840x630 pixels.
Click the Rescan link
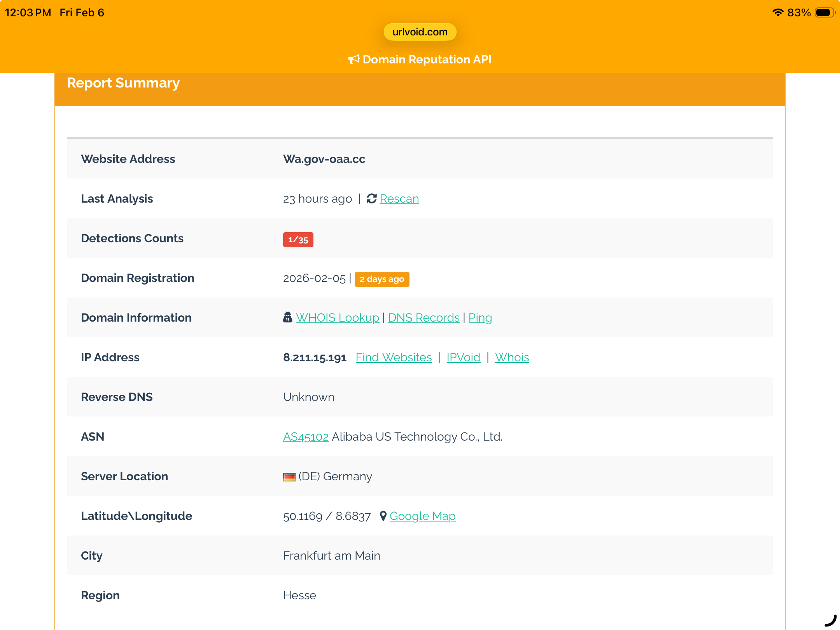pos(399,199)
